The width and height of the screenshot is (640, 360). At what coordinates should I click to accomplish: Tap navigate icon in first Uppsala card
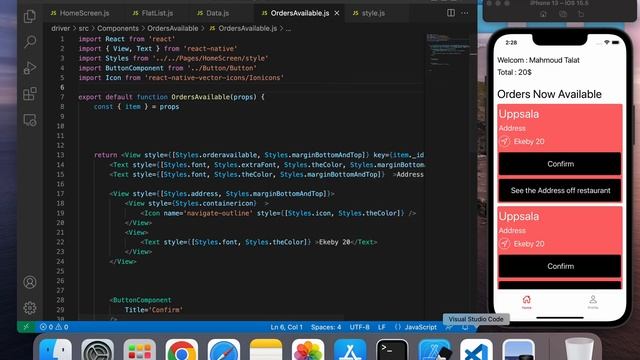[504, 141]
